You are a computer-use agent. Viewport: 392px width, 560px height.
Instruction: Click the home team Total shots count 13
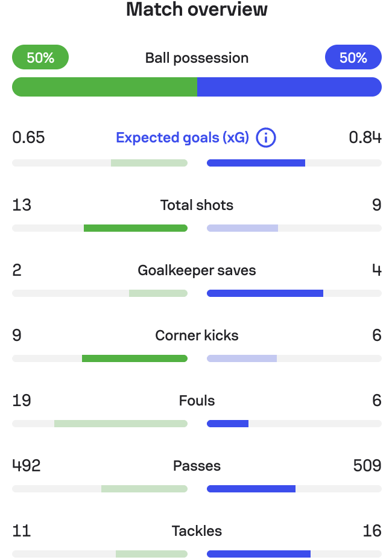click(21, 205)
